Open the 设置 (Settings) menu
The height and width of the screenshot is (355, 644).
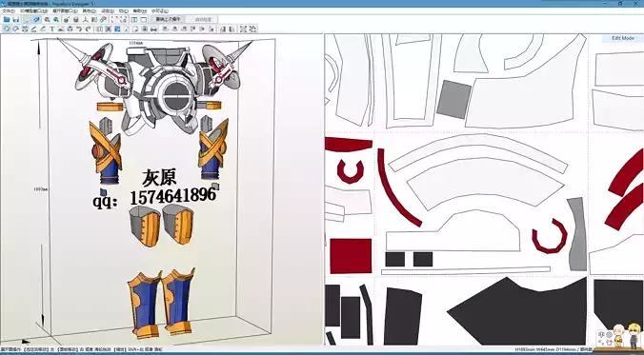click(x=108, y=10)
